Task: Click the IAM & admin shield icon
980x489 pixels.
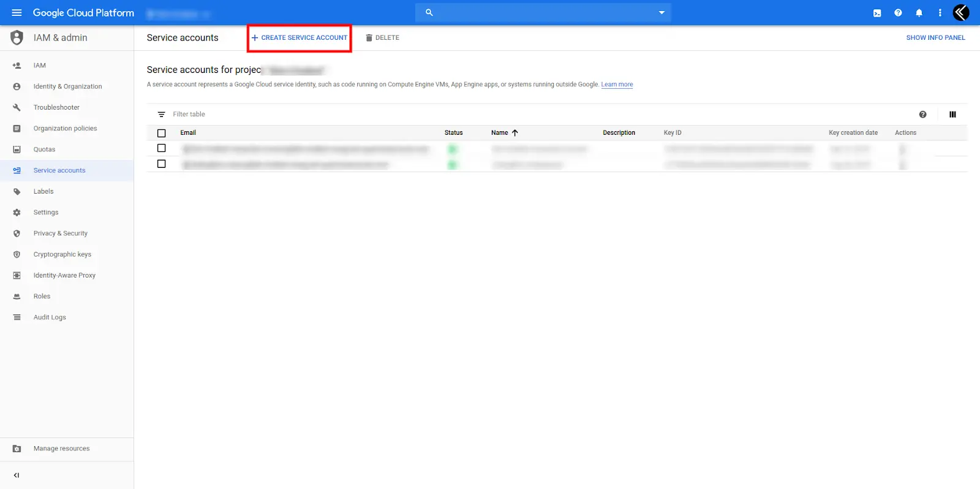Action: click(x=17, y=37)
